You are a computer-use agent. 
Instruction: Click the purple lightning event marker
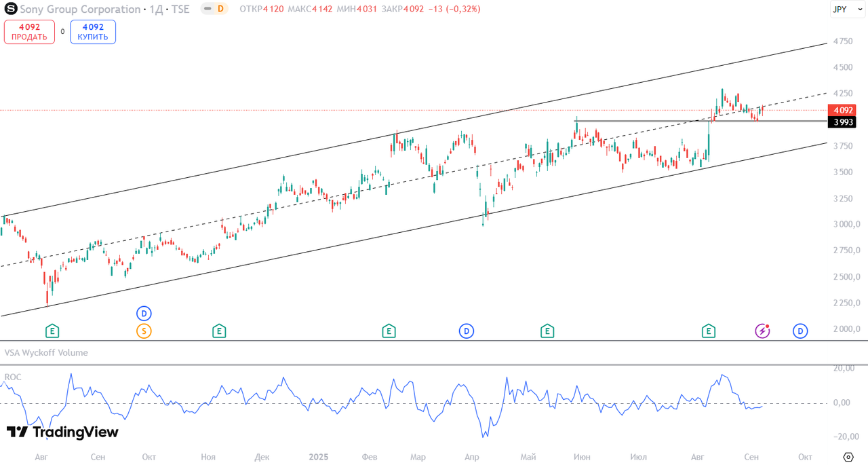coord(763,331)
